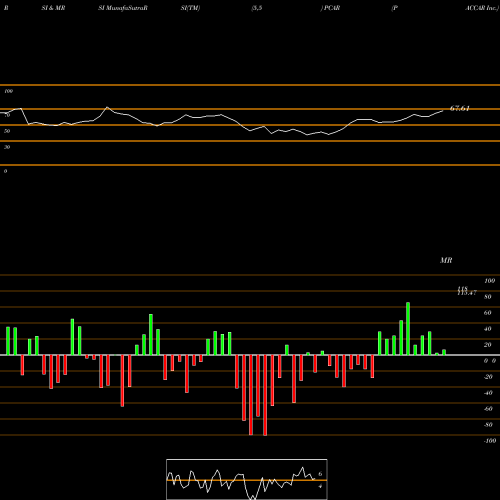500x500 pixels.
Task: Click the 'MR' panel title label
Action: [x=446, y=260]
